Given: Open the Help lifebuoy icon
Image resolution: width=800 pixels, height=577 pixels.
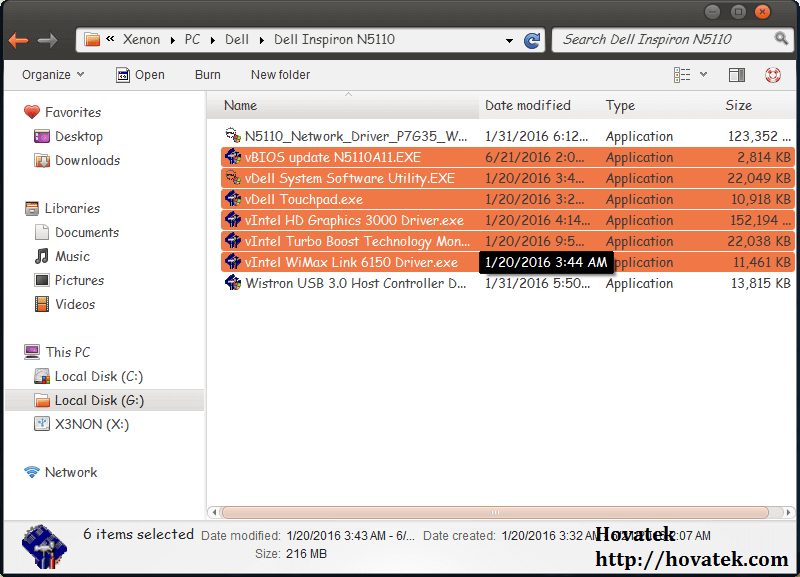Looking at the screenshot, I should point(770,74).
